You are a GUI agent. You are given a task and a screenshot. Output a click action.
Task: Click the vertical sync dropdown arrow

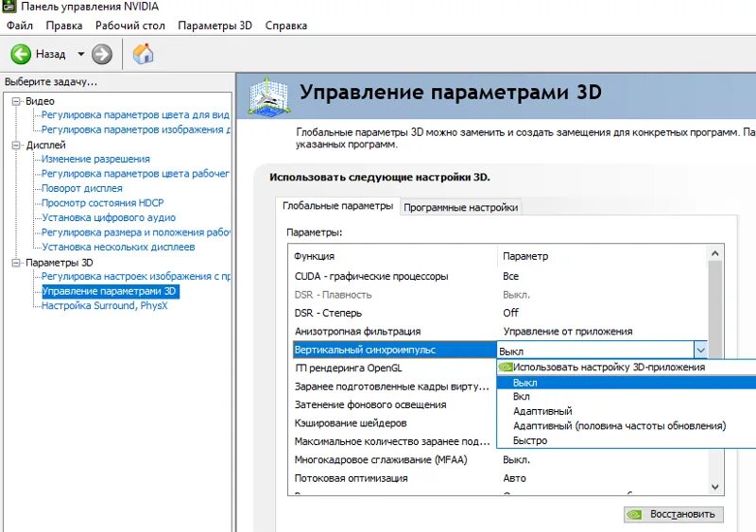tap(700, 351)
